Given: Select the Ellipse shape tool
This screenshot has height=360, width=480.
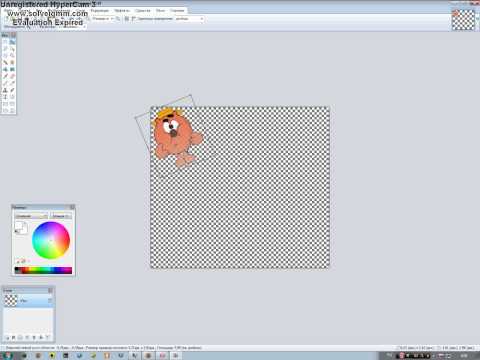Looking at the screenshot, I should click(x=5, y=110).
